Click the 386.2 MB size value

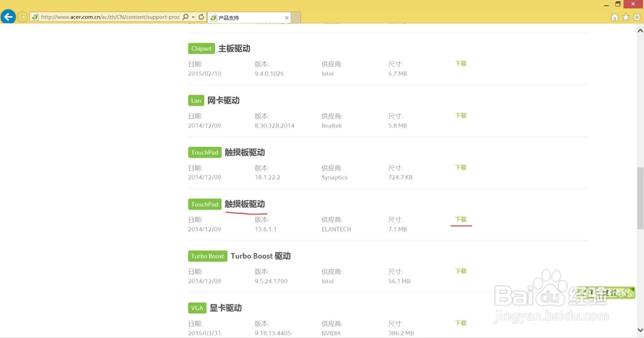pos(401,333)
